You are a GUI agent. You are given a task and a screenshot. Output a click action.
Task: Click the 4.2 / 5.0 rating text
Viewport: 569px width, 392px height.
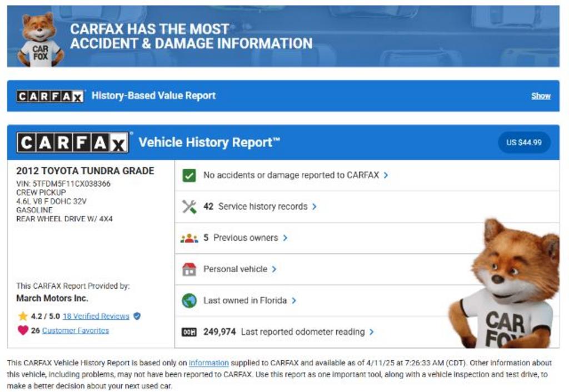[46, 316]
